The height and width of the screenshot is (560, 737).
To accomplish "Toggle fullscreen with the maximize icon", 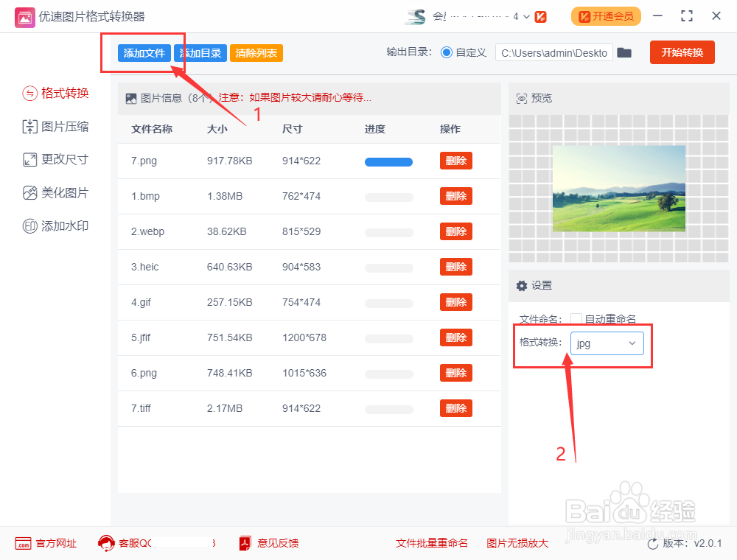I will pyautogui.click(x=687, y=16).
